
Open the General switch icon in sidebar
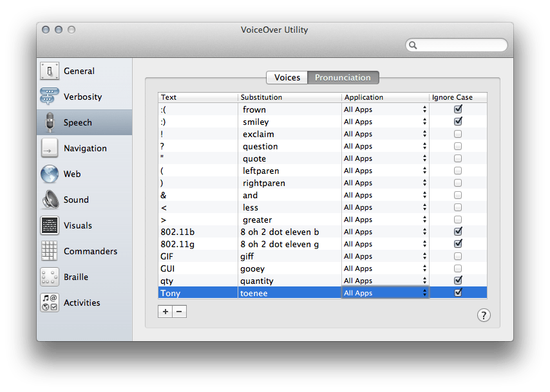(50, 71)
